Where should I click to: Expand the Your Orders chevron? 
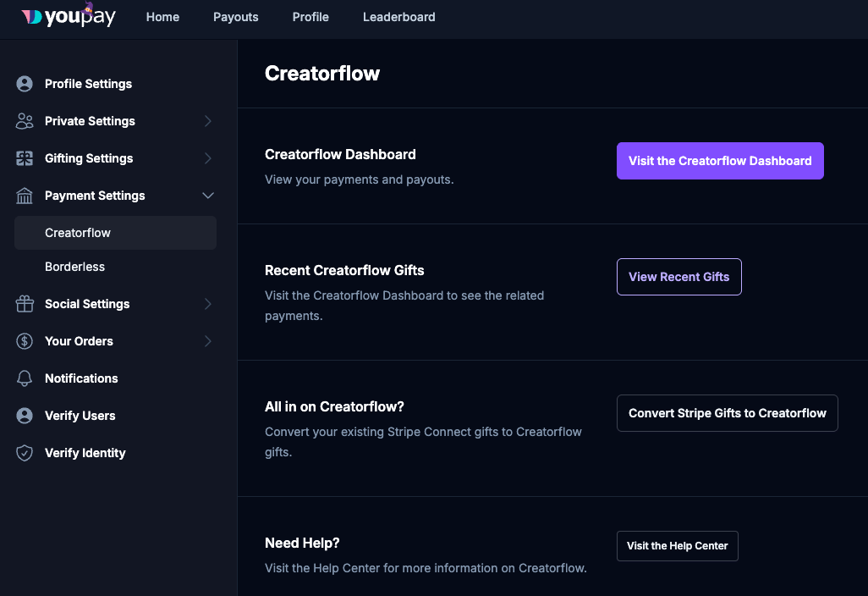tap(208, 341)
